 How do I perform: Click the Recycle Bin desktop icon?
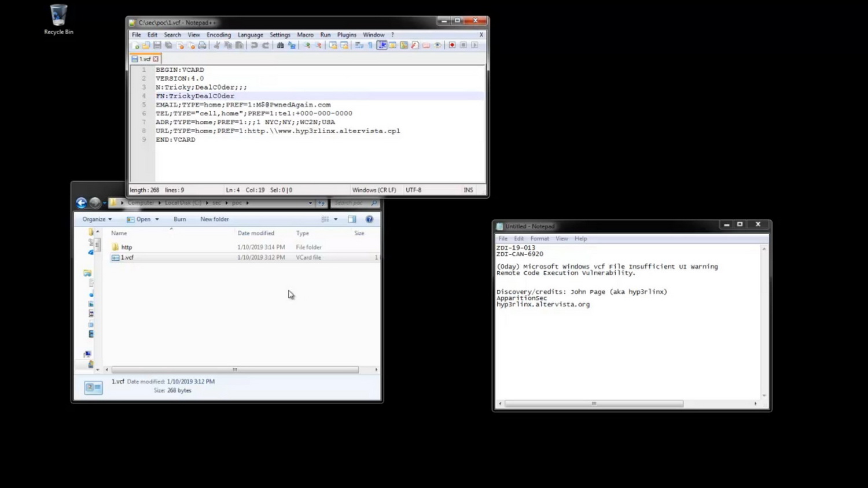[x=58, y=20]
